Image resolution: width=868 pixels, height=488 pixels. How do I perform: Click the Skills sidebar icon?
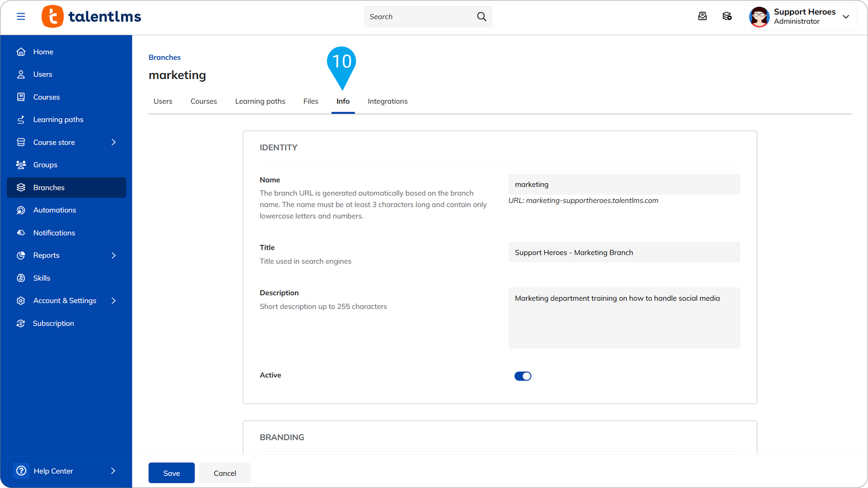coord(21,278)
